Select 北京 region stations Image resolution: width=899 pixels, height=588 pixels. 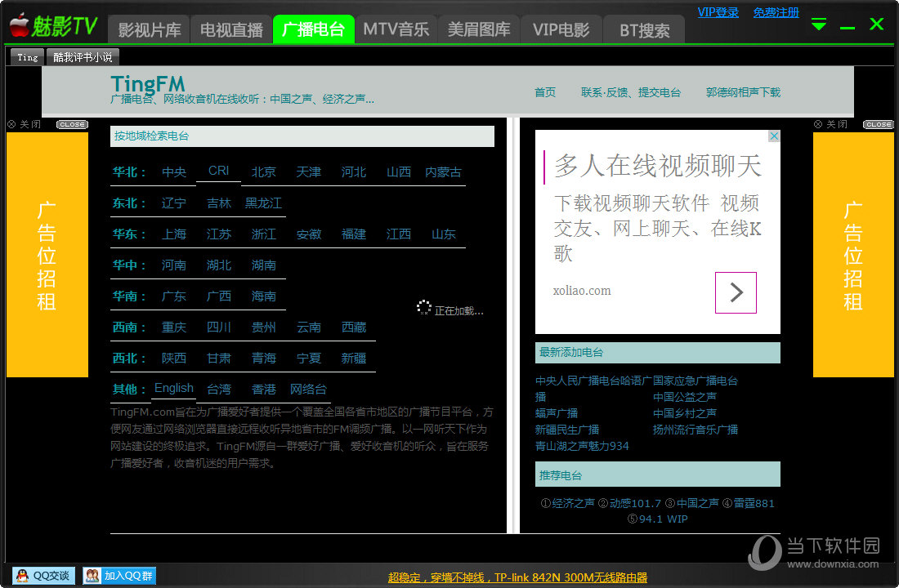[264, 172]
